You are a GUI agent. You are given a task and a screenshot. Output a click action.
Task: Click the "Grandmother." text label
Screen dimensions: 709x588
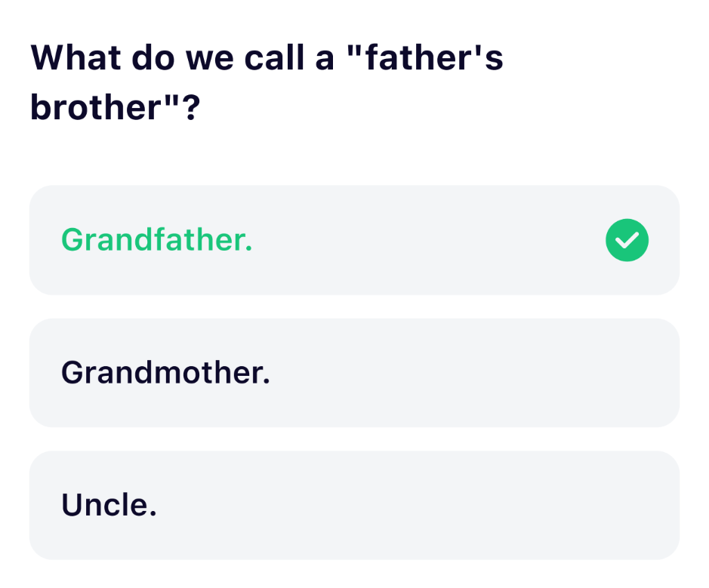pos(165,373)
